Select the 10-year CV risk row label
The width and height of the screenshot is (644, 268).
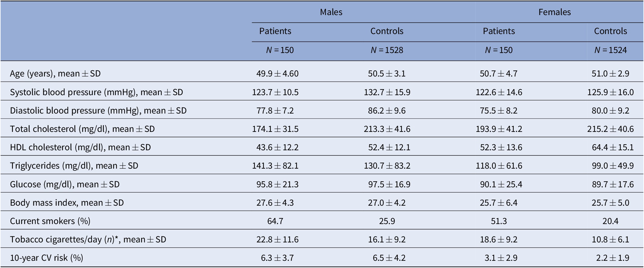[47, 258]
